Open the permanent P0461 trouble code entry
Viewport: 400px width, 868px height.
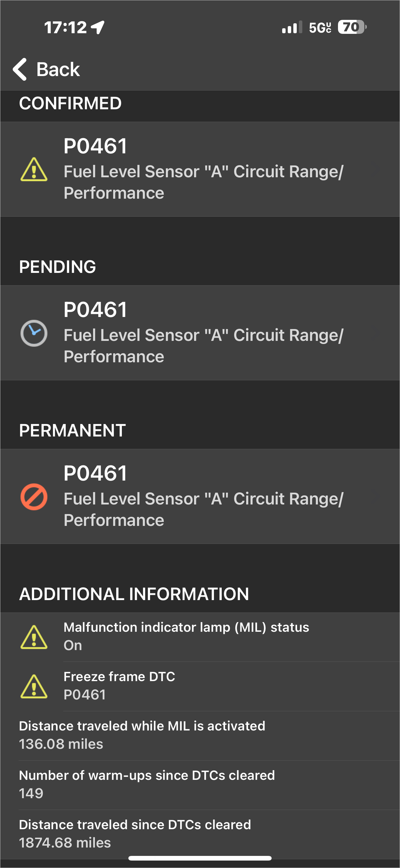[200, 497]
